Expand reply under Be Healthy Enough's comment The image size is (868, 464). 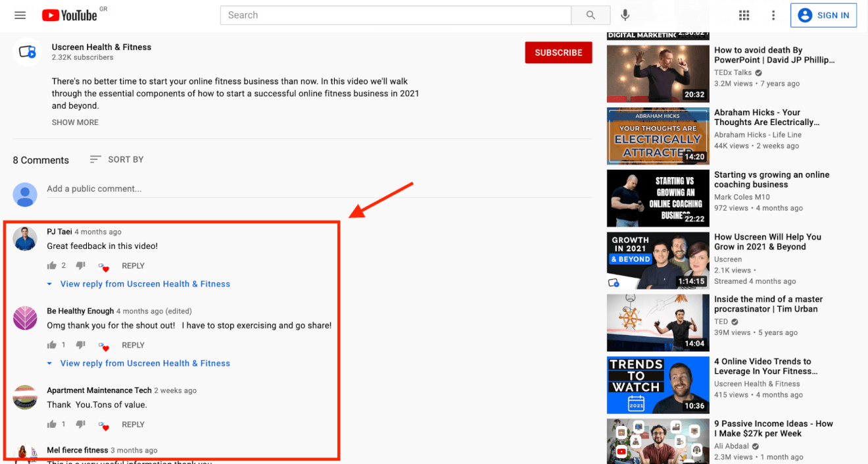click(139, 363)
